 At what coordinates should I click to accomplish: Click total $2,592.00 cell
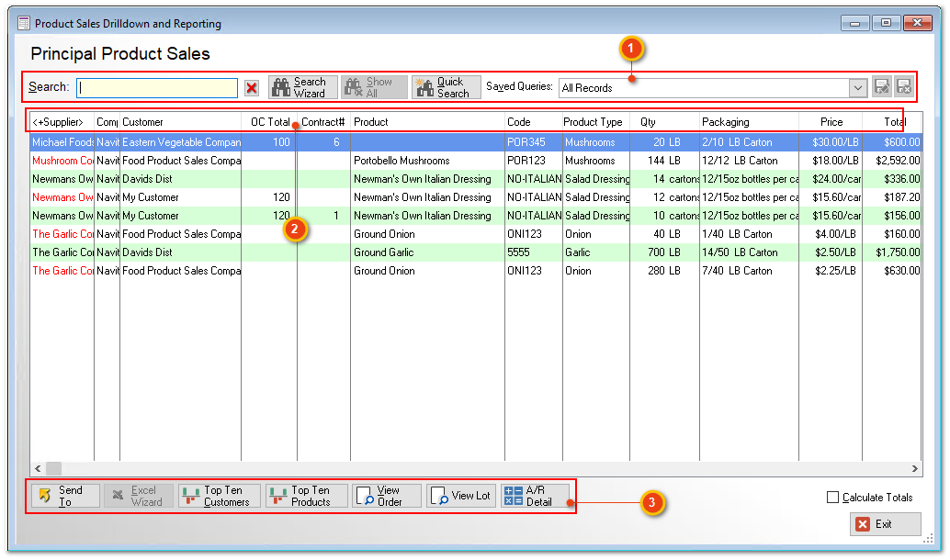point(892,161)
